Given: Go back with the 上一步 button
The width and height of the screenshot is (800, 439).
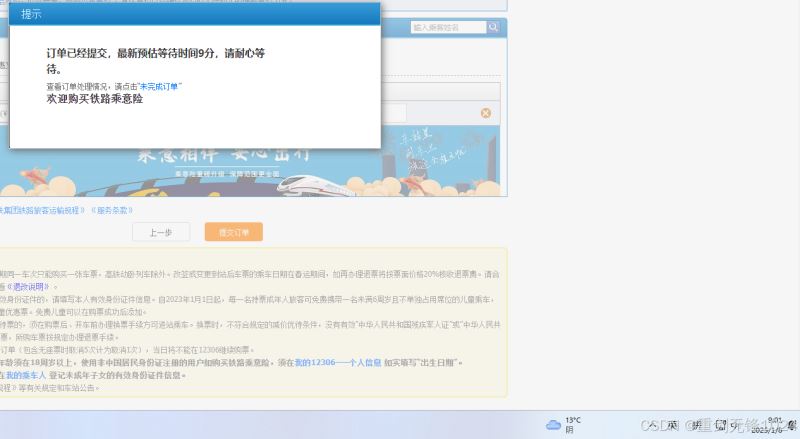Looking at the screenshot, I should pos(161,232).
